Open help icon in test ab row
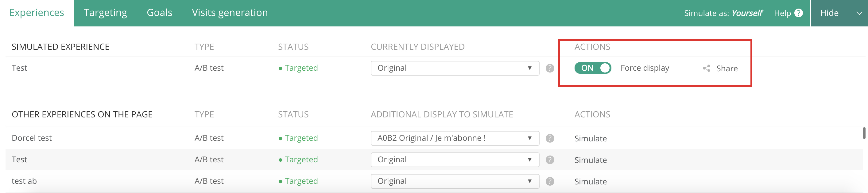 (x=550, y=182)
